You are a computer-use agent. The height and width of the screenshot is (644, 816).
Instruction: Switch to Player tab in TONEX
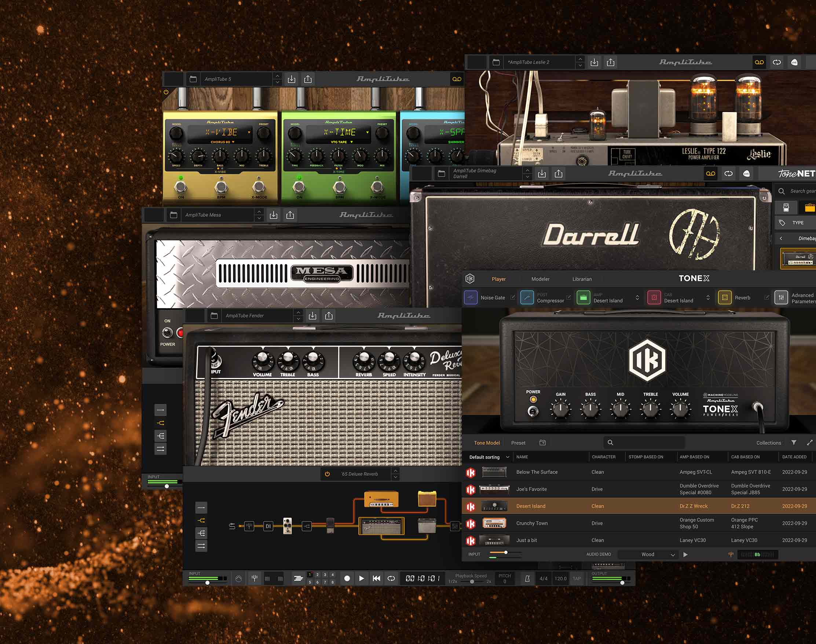[498, 279]
